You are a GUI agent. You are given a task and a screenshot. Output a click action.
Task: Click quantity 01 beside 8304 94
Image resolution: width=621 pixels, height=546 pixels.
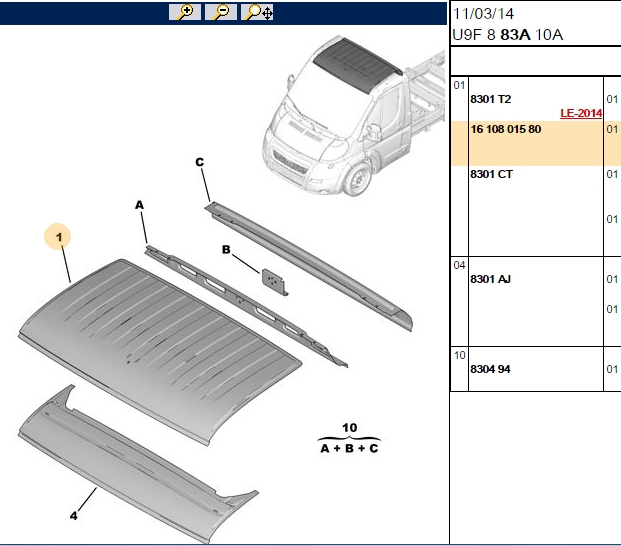pos(612,369)
